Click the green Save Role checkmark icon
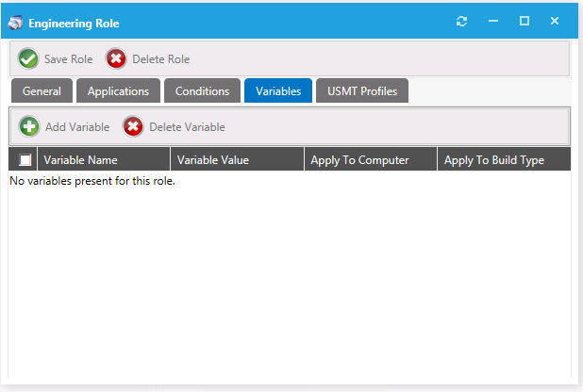The image size is (583, 392). 28,59
